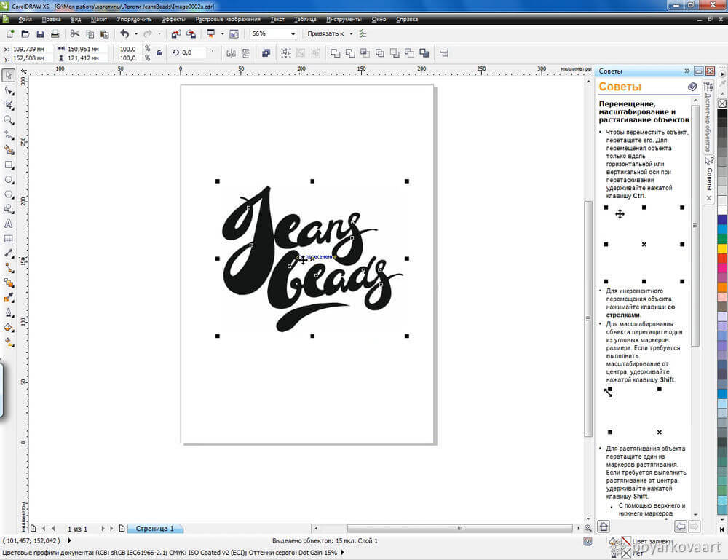Expand the Советы docker double-arrow

click(687, 71)
